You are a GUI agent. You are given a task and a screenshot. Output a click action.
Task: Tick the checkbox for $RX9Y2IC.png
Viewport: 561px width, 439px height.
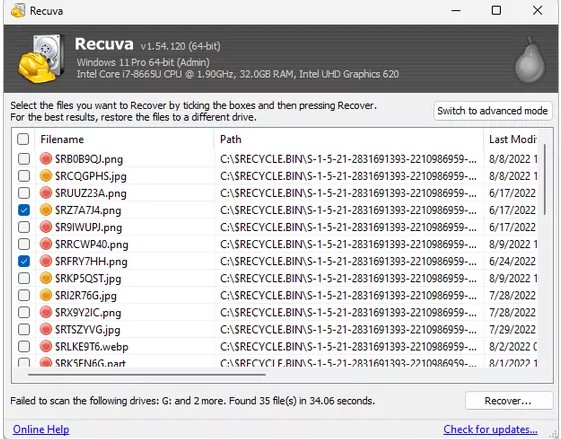click(24, 312)
